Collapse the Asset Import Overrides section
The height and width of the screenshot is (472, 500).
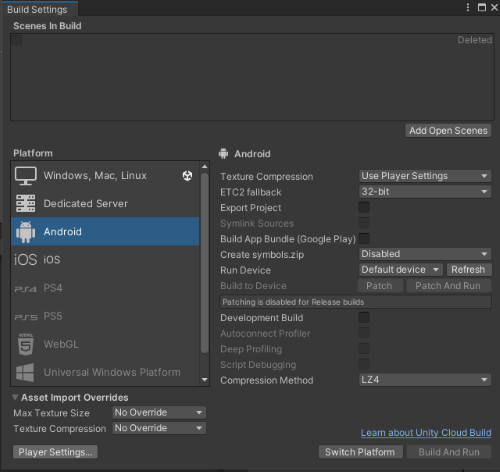pyautogui.click(x=15, y=397)
